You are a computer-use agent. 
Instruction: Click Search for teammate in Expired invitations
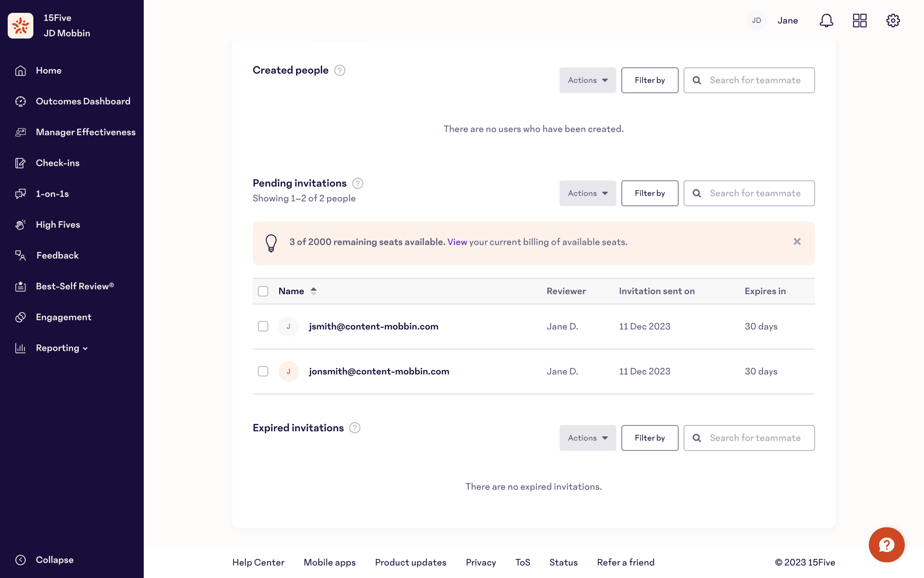[x=749, y=438]
